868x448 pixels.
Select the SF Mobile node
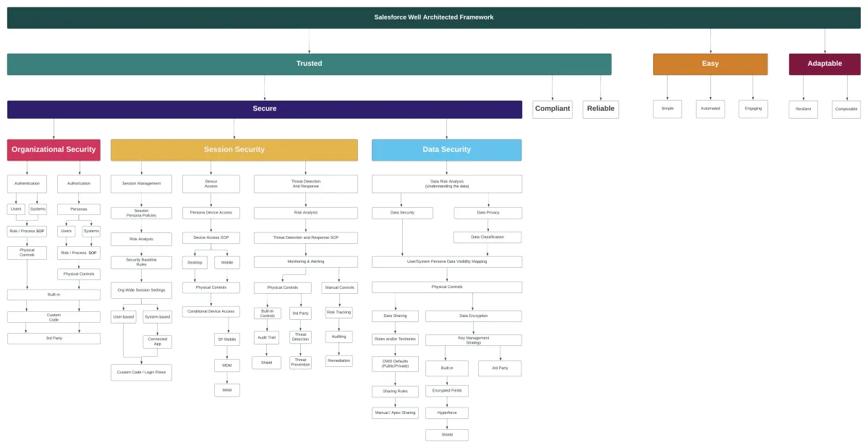[x=226, y=339]
